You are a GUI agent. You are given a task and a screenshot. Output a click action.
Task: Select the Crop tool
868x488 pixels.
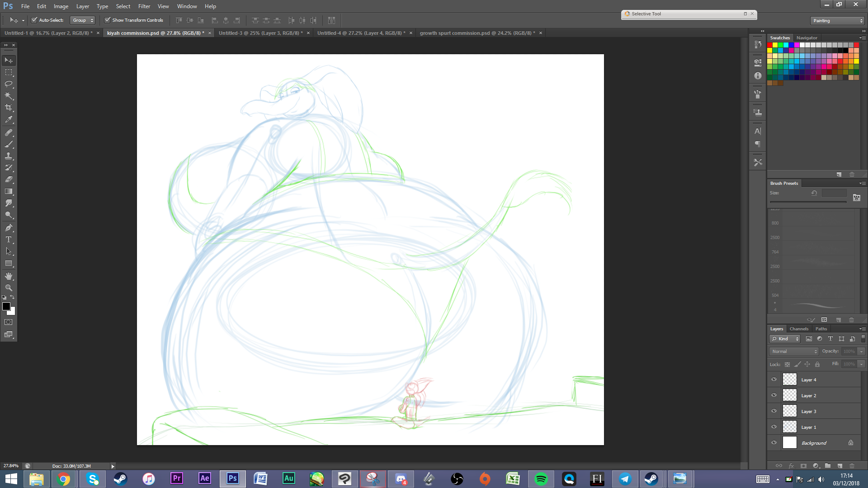click(9, 108)
